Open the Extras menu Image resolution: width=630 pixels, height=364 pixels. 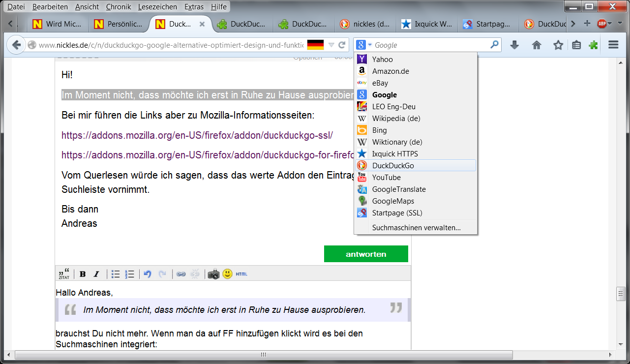pos(194,7)
